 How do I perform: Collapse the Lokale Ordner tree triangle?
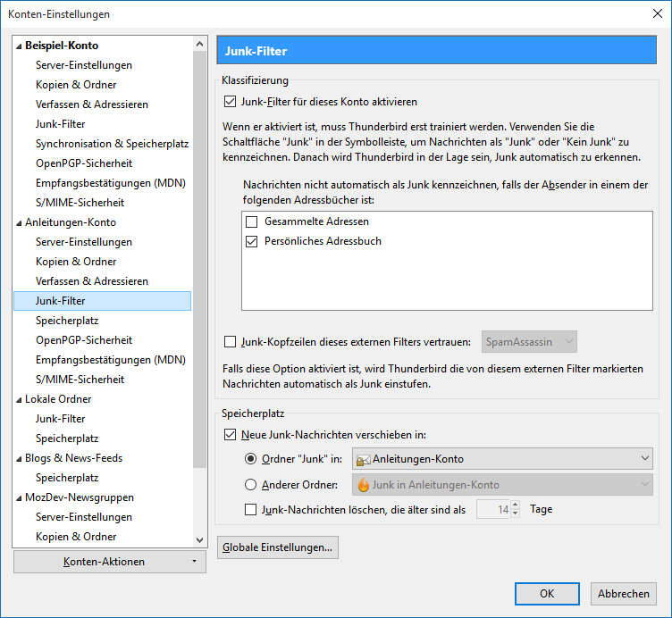(19, 400)
